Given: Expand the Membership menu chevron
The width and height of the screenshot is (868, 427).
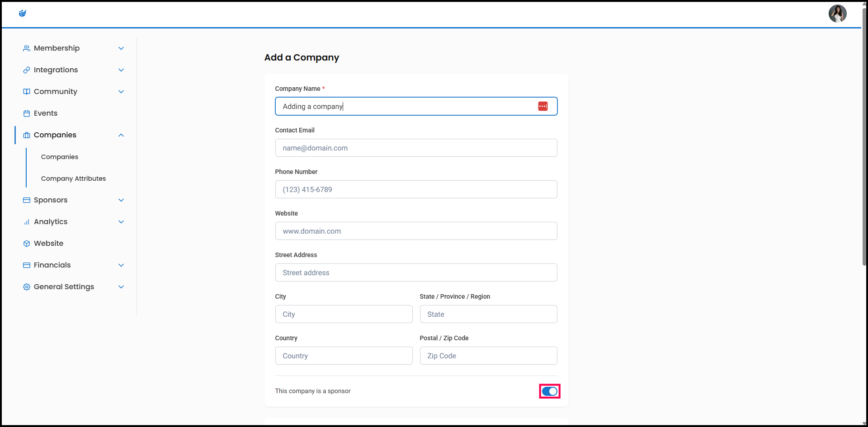Looking at the screenshot, I should 121,48.
